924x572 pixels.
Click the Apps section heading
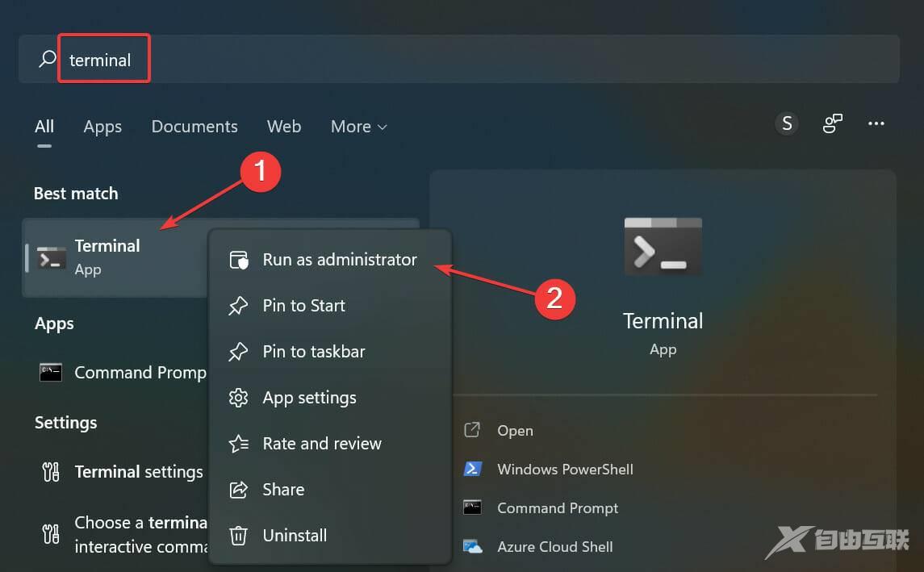[x=54, y=324]
